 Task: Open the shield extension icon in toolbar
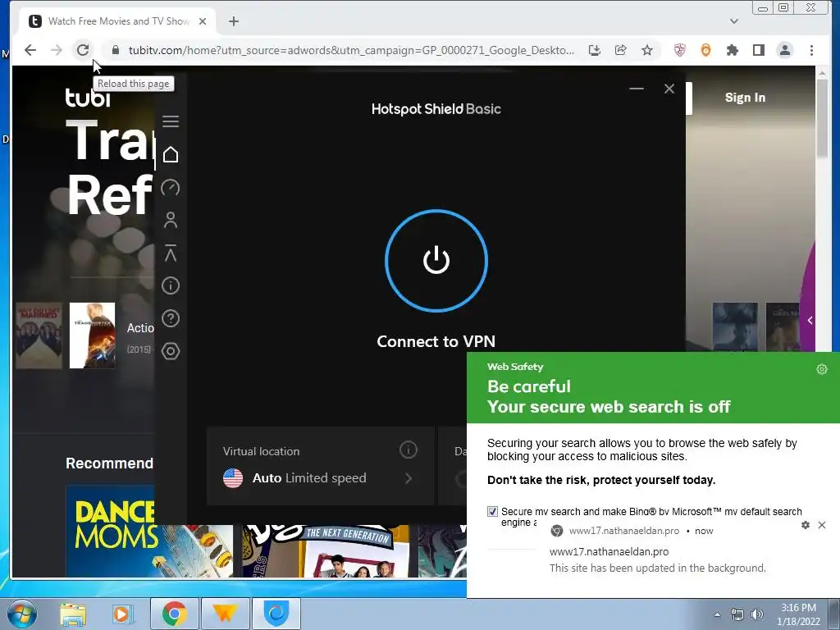click(680, 50)
